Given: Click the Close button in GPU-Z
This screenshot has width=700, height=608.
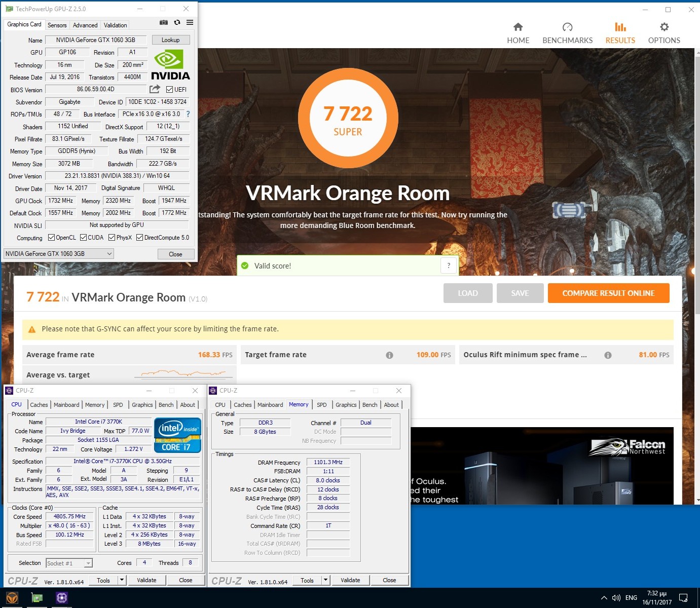Looking at the screenshot, I should 175,254.
